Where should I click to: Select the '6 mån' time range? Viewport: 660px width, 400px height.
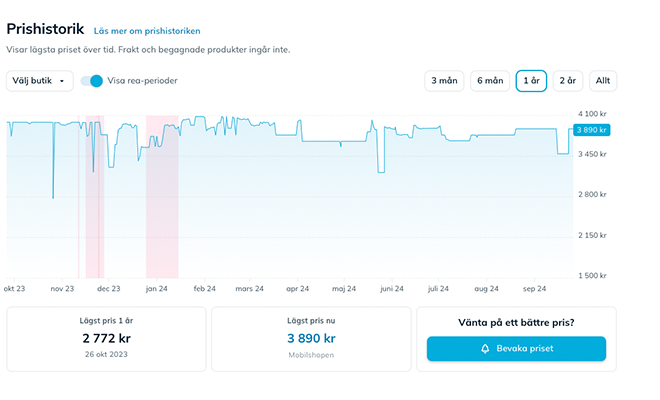[490, 80]
